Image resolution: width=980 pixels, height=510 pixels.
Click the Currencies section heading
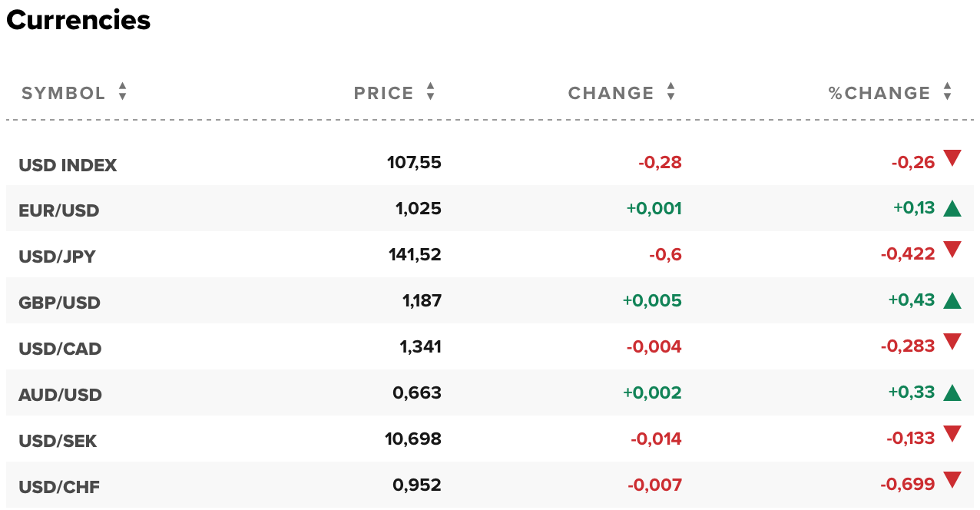coord(78,21)
